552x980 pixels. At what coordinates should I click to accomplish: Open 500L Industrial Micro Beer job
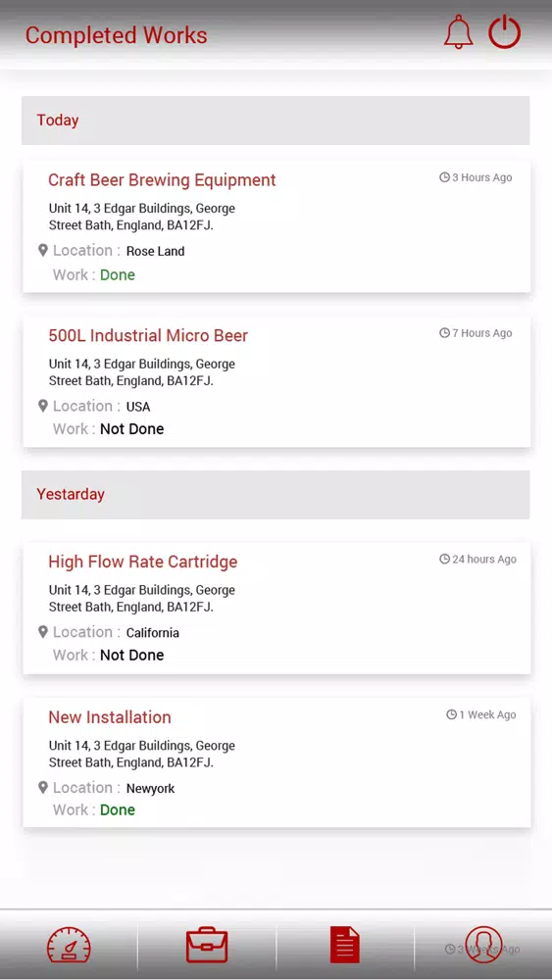coord(276,381)
